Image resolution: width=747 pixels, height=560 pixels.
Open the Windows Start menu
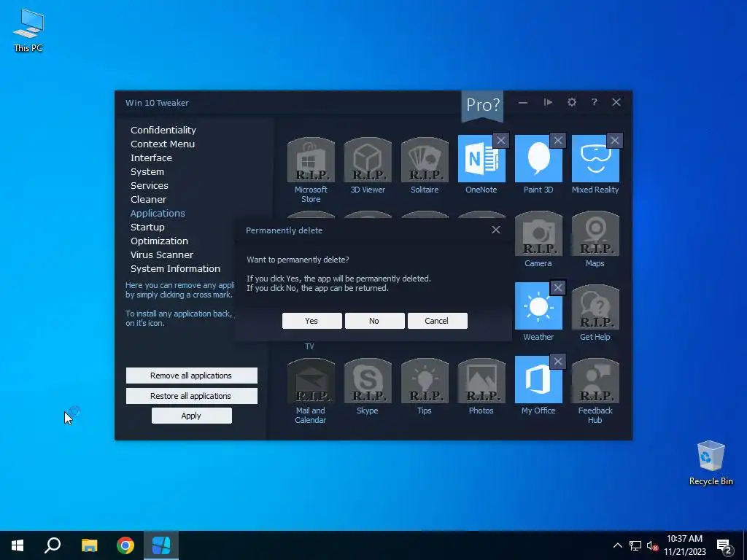(x=18, y=545)
